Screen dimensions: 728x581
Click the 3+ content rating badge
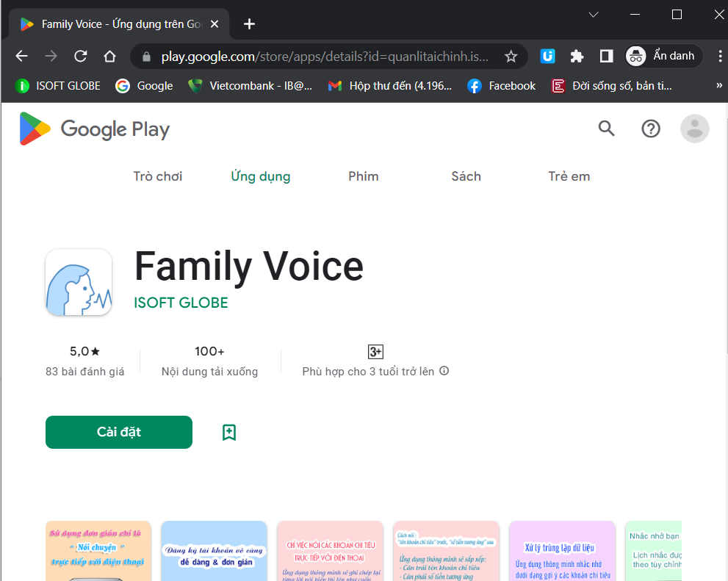point(375,352)
